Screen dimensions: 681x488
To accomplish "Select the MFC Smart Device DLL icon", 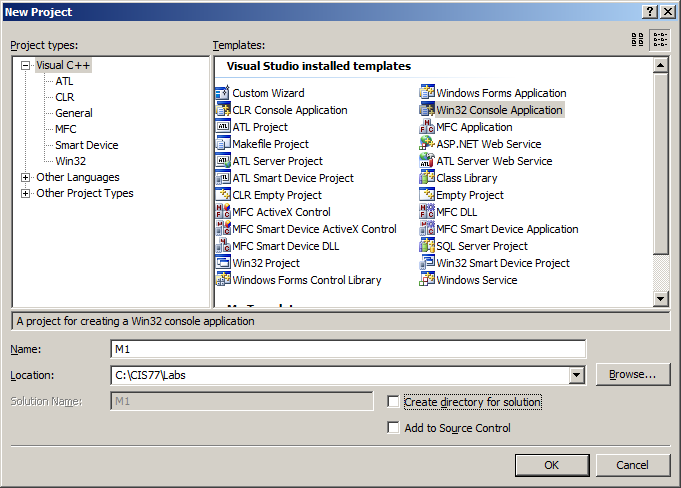I will pyautogui.click(x=223, y=246).
